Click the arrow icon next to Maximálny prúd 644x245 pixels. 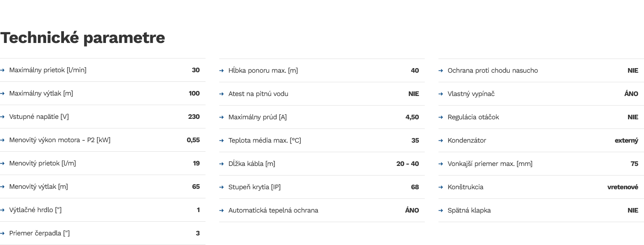pyautogui.click(x=222, y=117)
